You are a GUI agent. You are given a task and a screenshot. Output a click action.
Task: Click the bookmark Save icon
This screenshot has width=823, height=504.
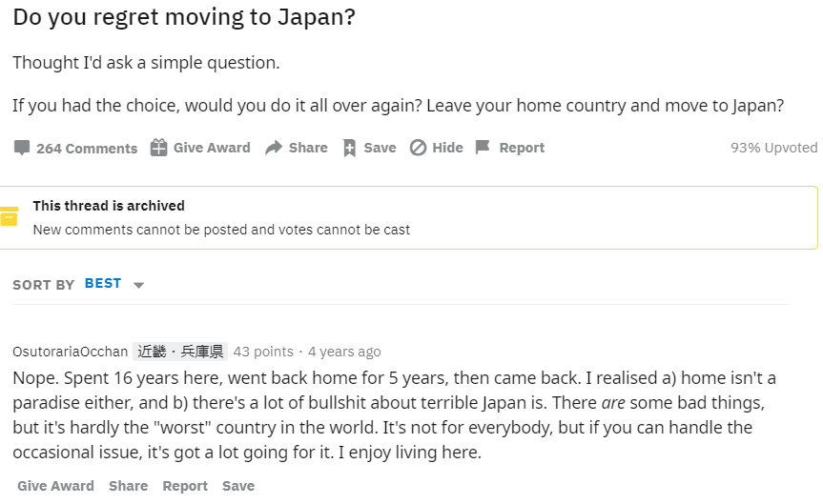349,148
